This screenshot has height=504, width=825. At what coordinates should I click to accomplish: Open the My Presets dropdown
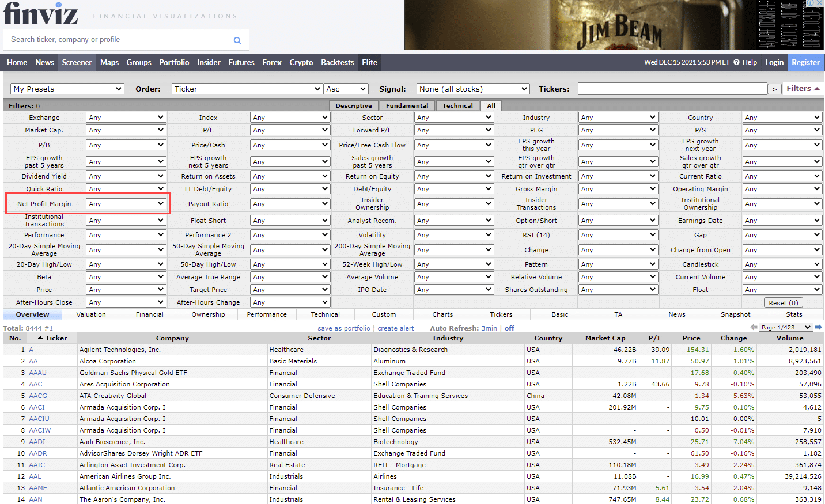coord(67,89)
